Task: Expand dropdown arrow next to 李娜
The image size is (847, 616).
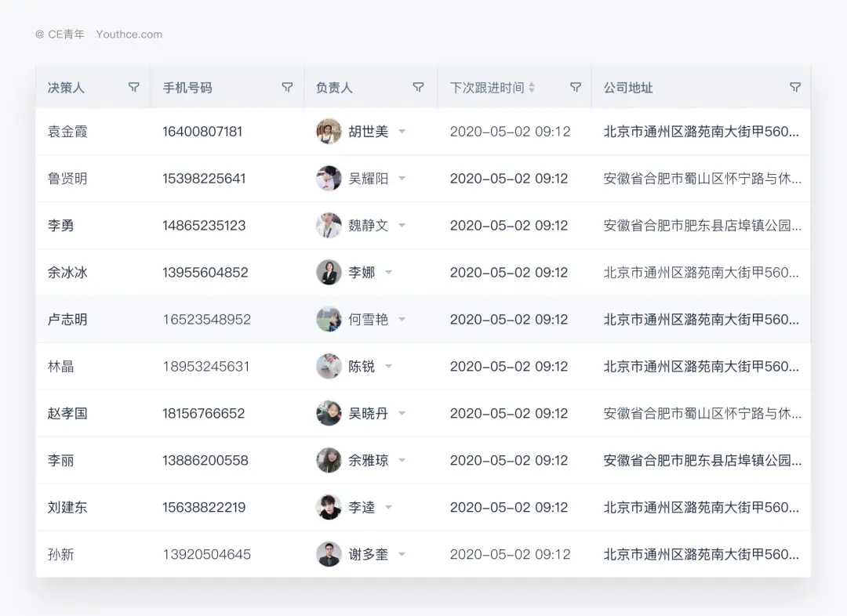Action: tap(388, 272)
